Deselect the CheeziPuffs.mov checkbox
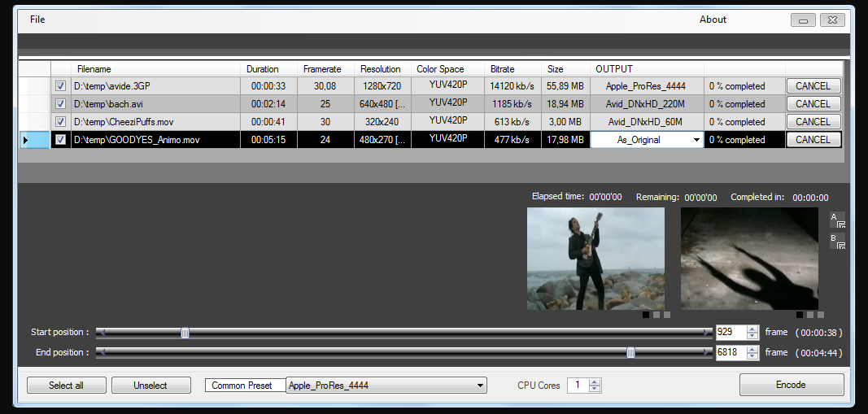The image size is (868, 414). click(x=60, y=122)
